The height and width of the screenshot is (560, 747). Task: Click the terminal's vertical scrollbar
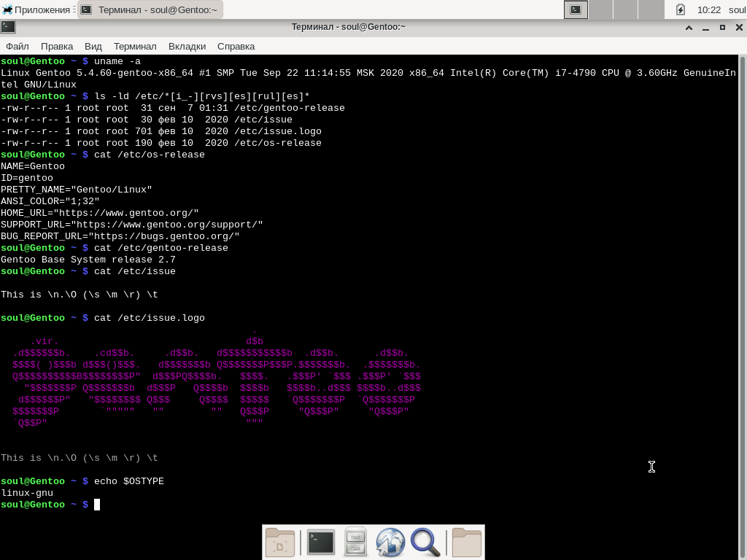(x=742, y=307)
